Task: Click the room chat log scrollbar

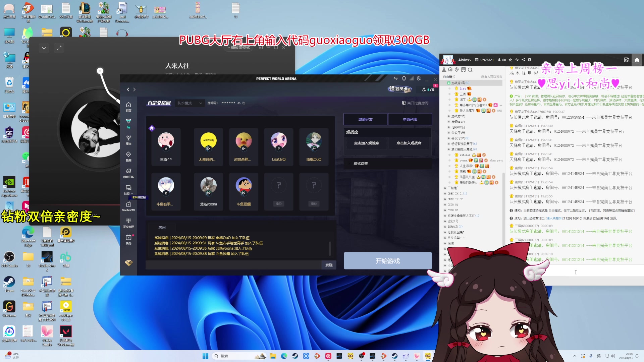Action: (x=330, y=248)
